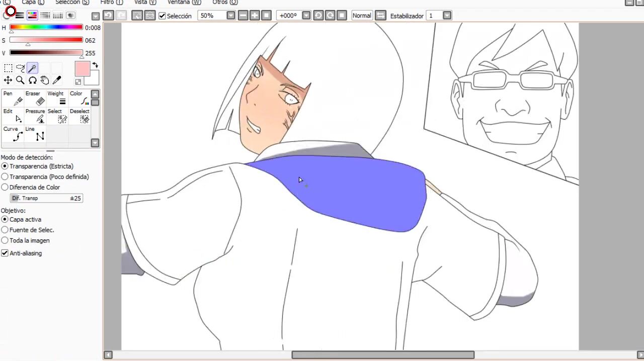The width and height of the screenshot is (644, 361).
Task: Activate the Move tool
Action: click(x=8, y=80)
